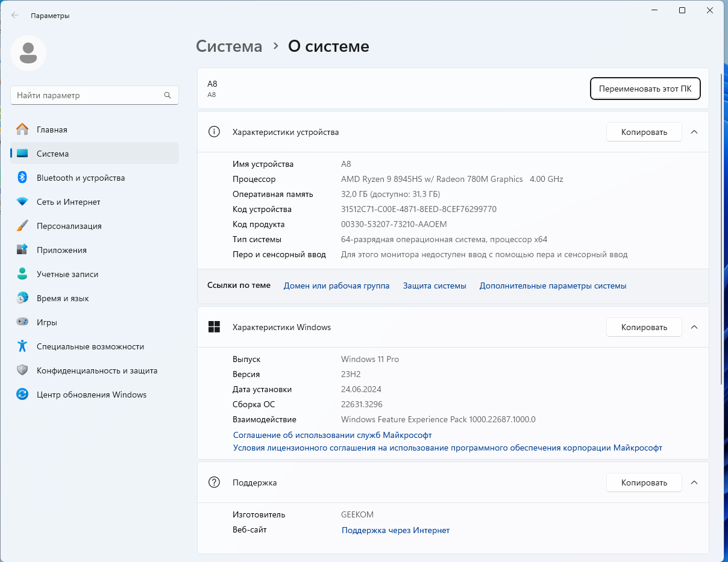The width and height of the screenshot is (728, 562).
Task: Click the Специальные возможности accessibility icon
Action: point(22,346)
